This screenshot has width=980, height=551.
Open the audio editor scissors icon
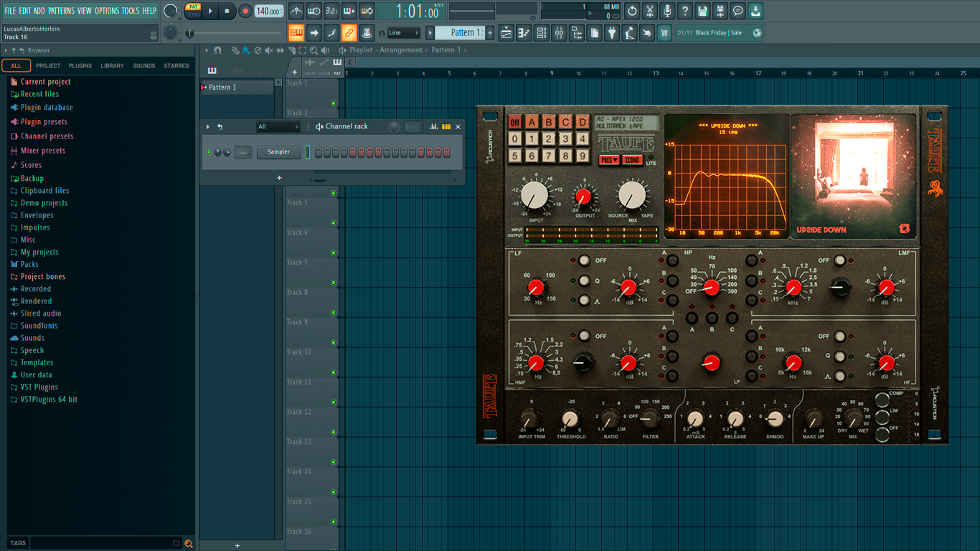click(649, 11)
